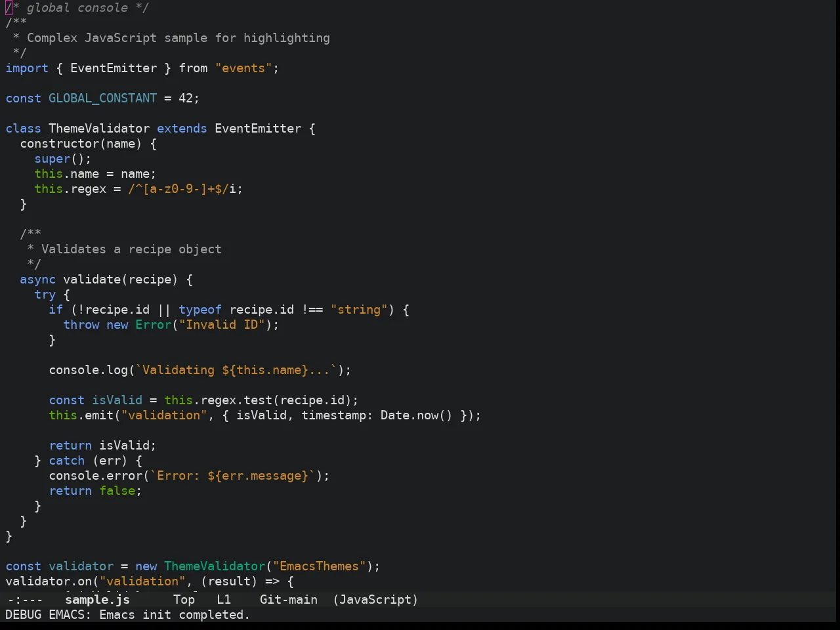The height and width of the screenshot is (630, 840).
Task: Click the this.name = name assignment line
Action: (96, 174)
